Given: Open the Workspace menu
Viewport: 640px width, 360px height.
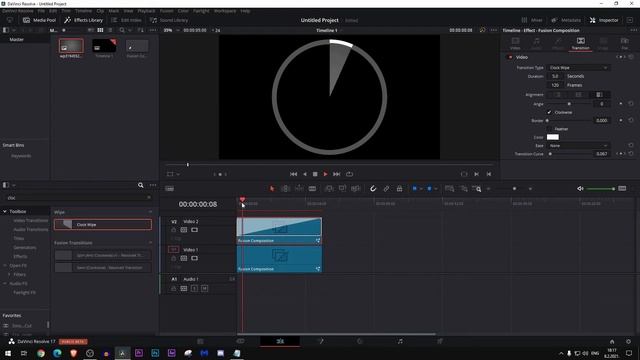Looking at the screenshot, I should pos(225,11).
